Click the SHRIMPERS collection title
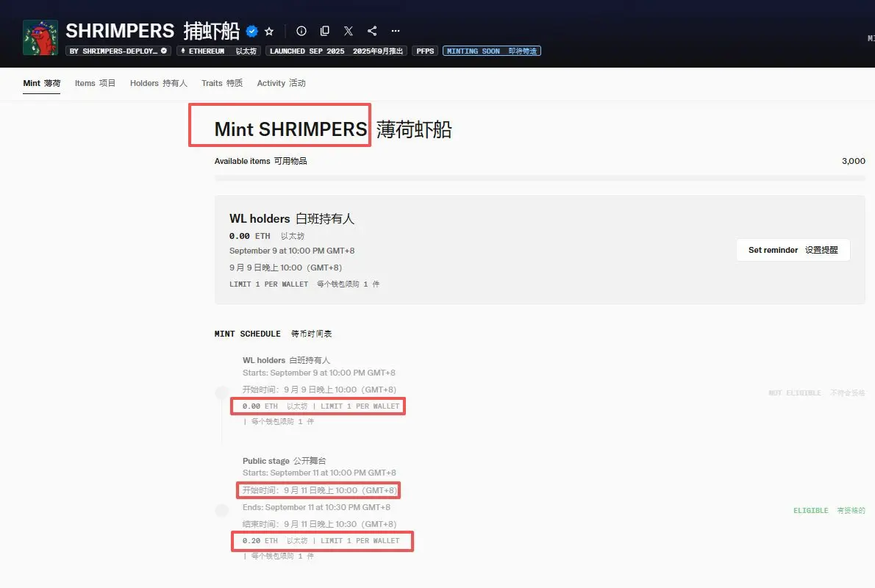Viewport: 875px width, 588px height. pos(120,31)
